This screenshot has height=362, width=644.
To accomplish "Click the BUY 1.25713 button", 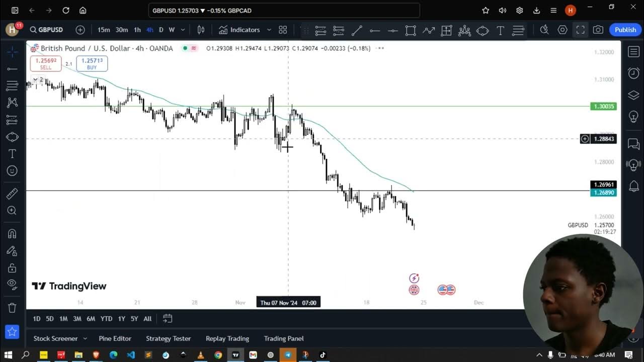I will [92, 64].
